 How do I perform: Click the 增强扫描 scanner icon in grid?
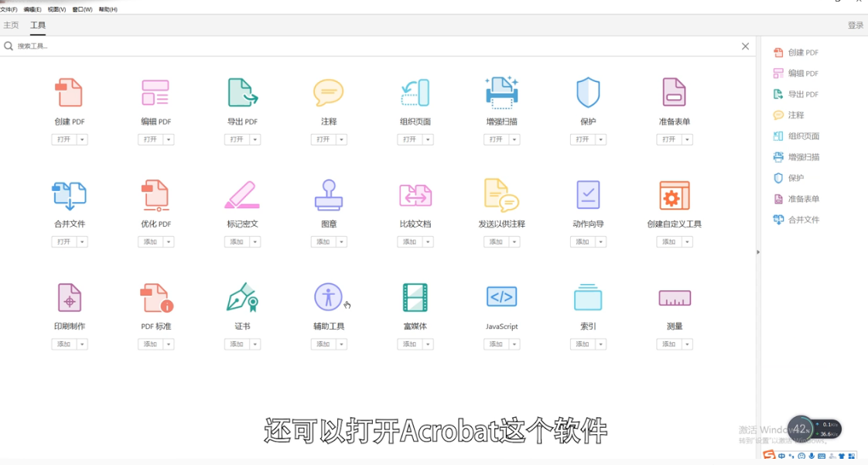tap(501, 91)
